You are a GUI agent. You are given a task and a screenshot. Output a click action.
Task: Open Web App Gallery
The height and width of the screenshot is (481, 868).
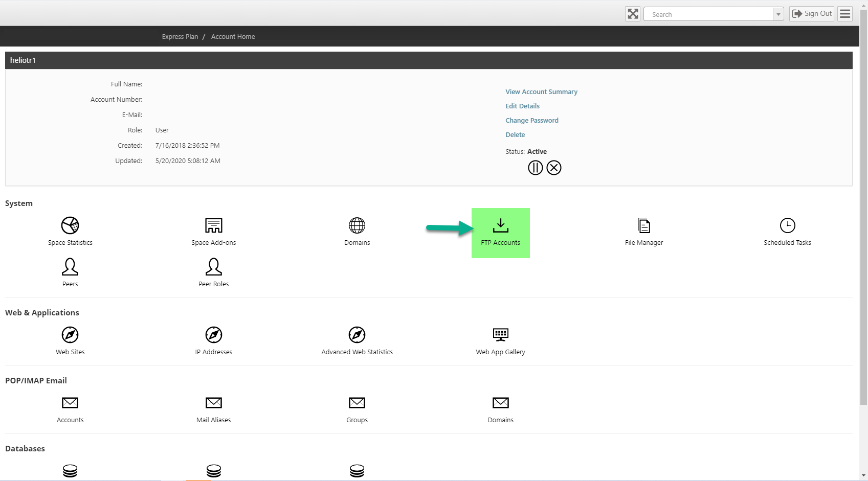[x=501, y=341]
